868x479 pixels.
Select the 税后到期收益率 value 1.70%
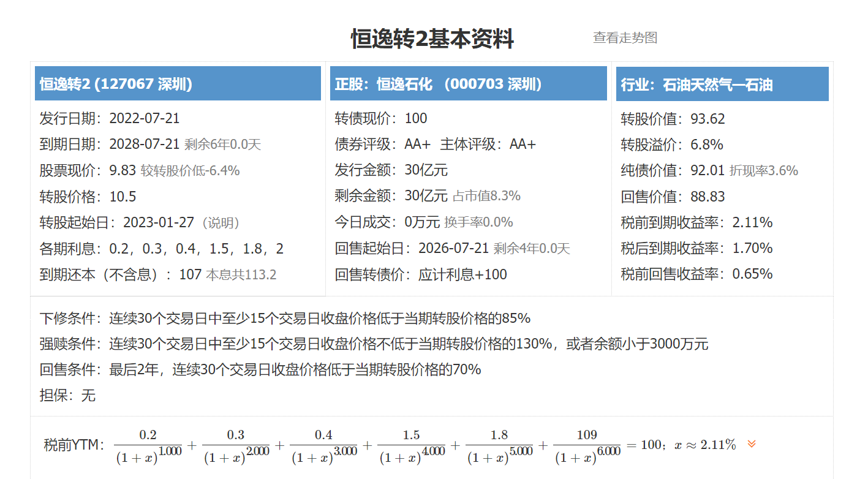coord(753,248)
